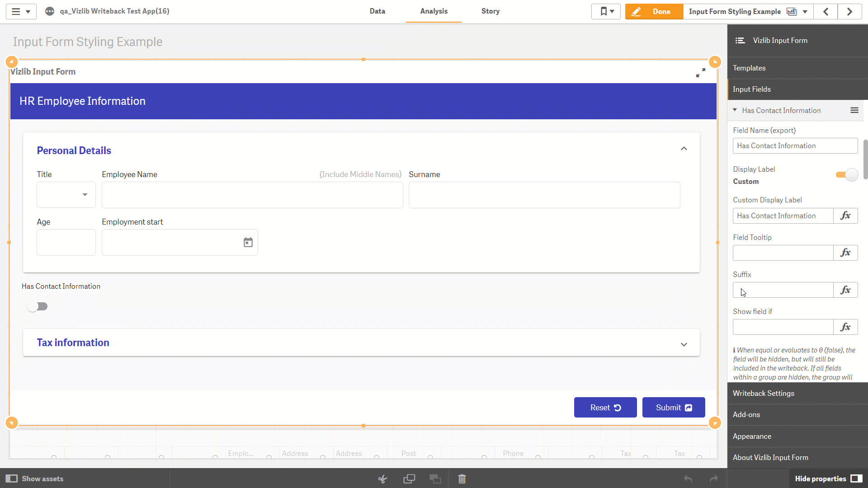The width and height of the screenshot is (868, 488).
Task: Click the Submit button
Action: point(674,408)
